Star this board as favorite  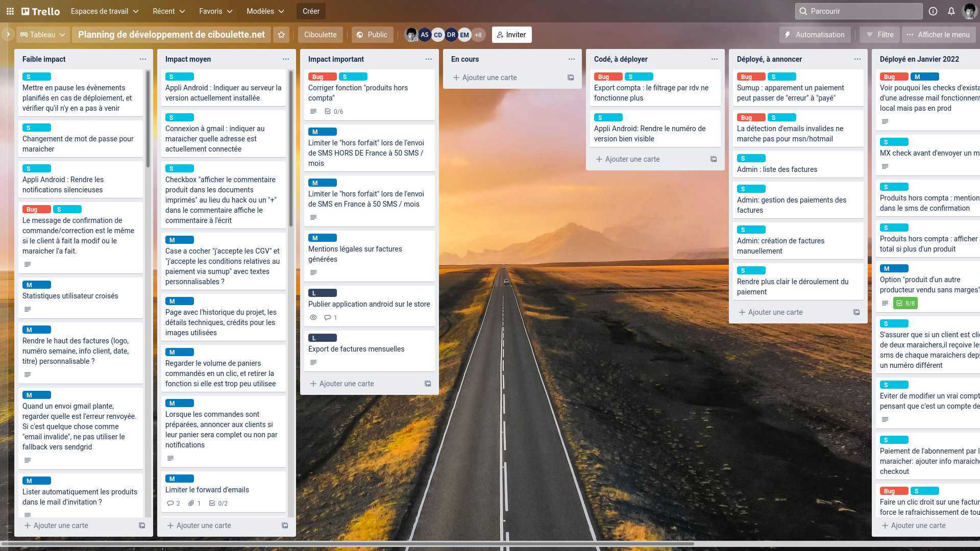pos(281,35)
